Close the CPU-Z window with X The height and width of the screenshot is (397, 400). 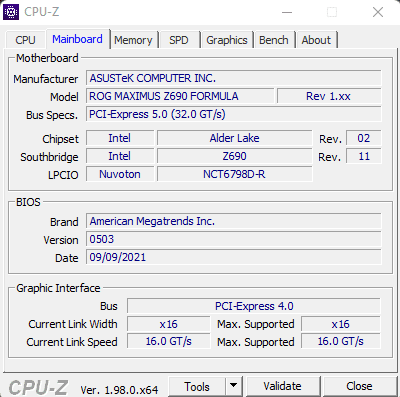(x=378, y=12)
